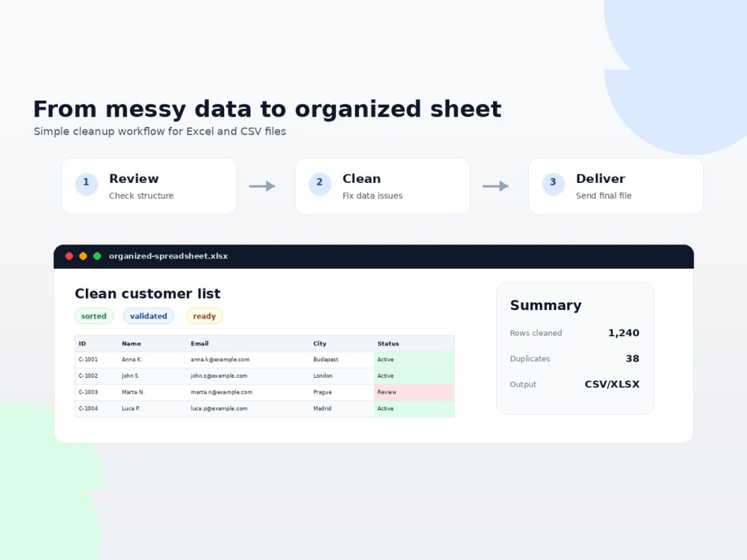Select the Luca P. name cell

point(152,408)
